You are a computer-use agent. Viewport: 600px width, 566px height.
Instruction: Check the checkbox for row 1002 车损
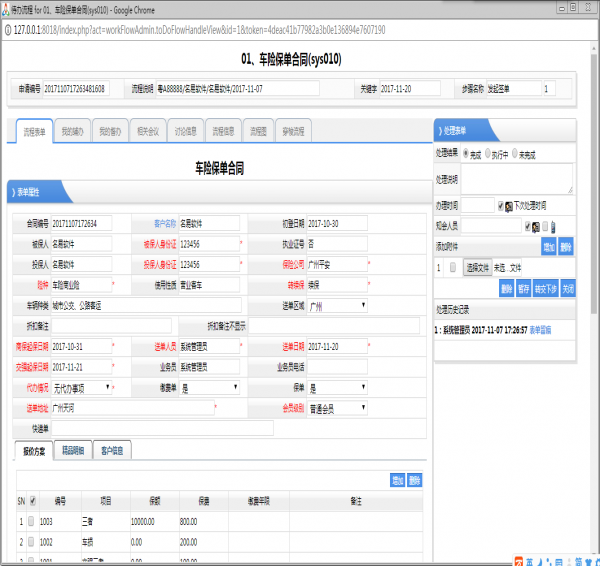point(31,542)
